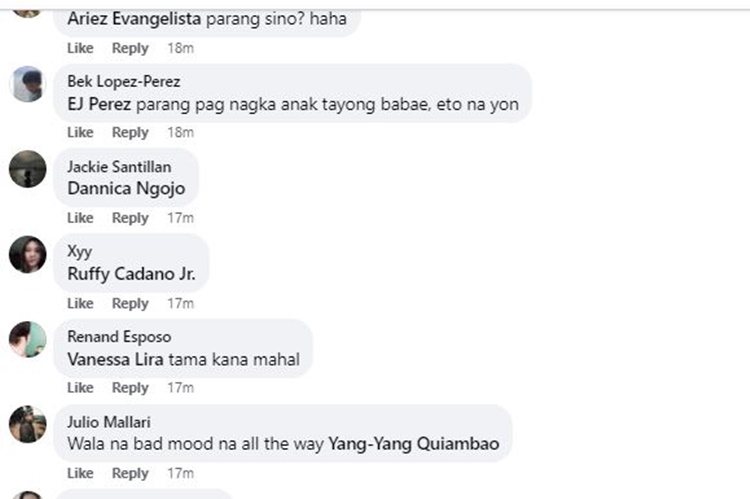Open the 17m timestamp on Xyy's comment
The height and width of the screenshot is (499, 750).
180,303
